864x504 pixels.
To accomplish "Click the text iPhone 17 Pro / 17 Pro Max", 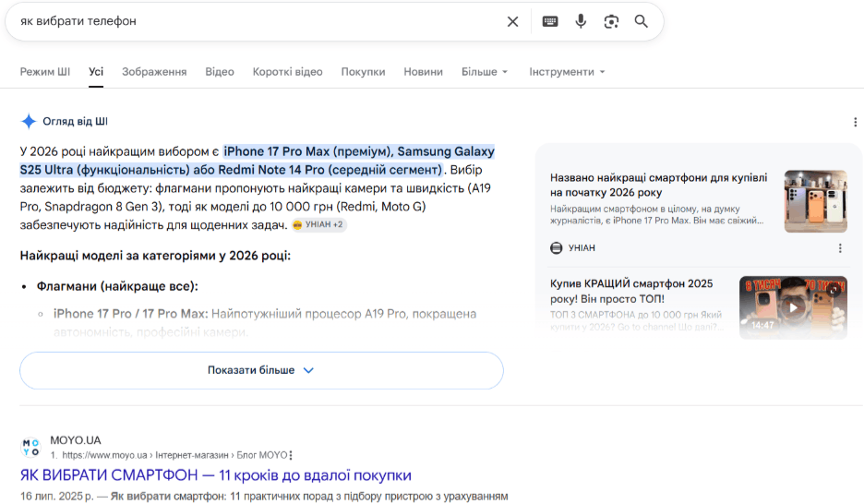I will (130, 314).
